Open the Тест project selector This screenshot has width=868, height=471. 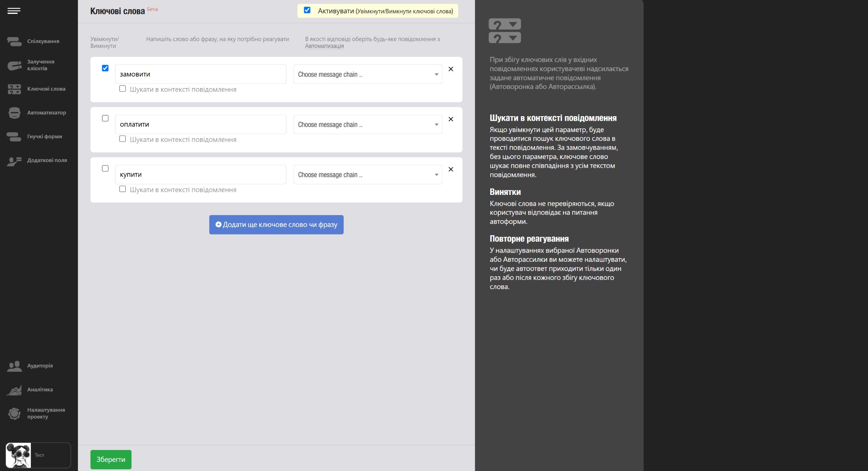(38, 455)
